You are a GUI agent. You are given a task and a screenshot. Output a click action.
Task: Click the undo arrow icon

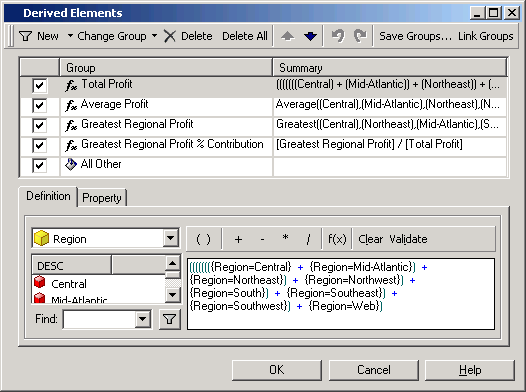338,36
